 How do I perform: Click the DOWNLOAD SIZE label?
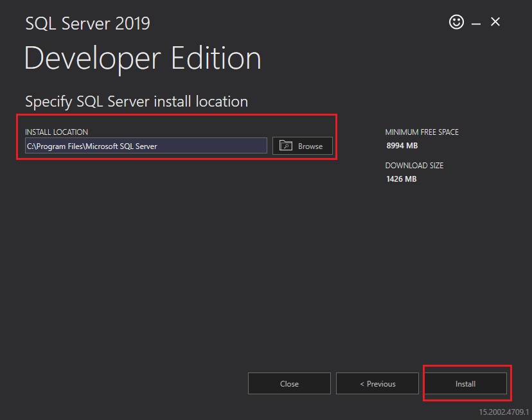tap(414, 165)
